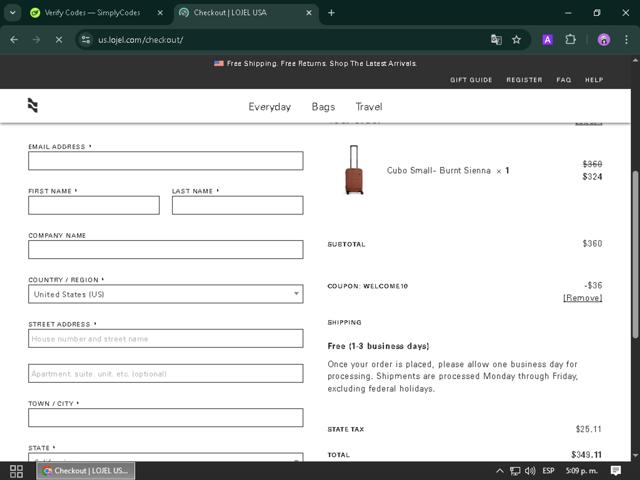Focus the Town / City field
This screenshot has width=640, height=480.
[166, 418]
